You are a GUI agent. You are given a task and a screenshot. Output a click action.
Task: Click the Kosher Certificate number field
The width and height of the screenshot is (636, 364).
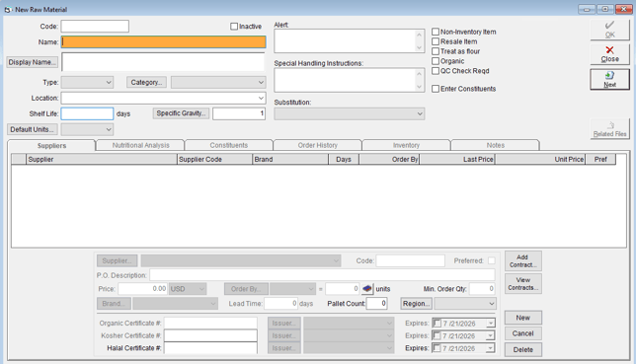tap(210, 335)
